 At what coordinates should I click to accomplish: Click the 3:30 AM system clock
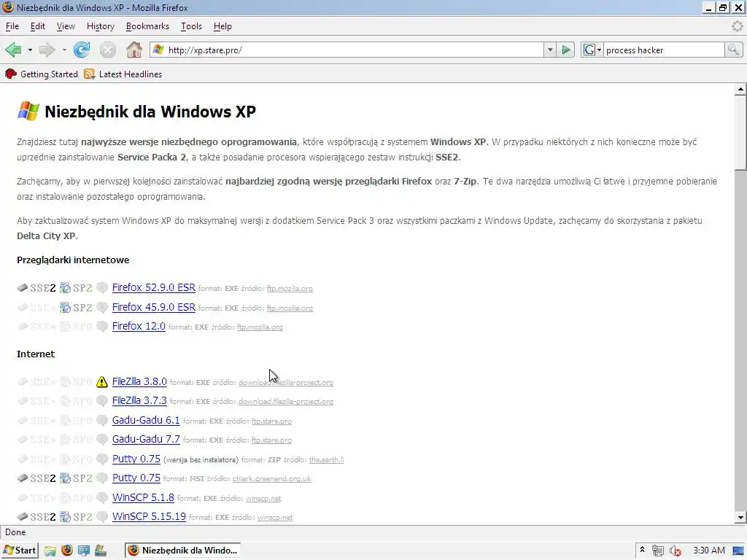709,551
